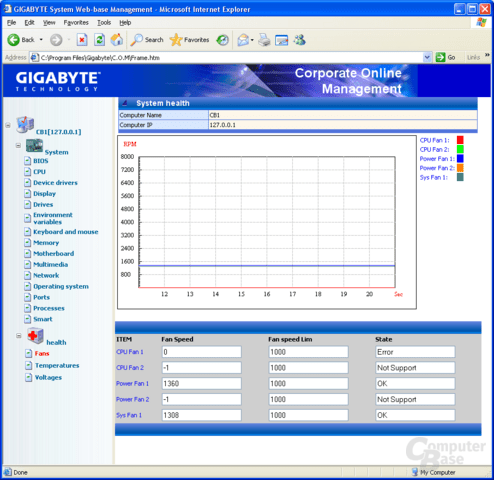
Task: Click the Back navigation arrow icon
Action: click(14, 40)
